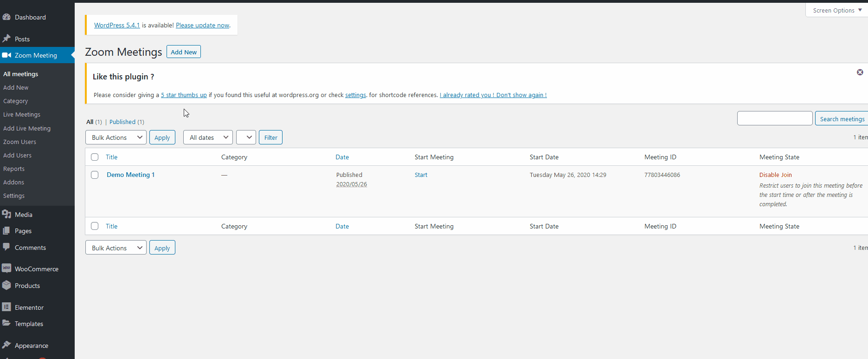Screen dimensions: 868x359
Task: Open Addons submenu item
Action: 14,182
